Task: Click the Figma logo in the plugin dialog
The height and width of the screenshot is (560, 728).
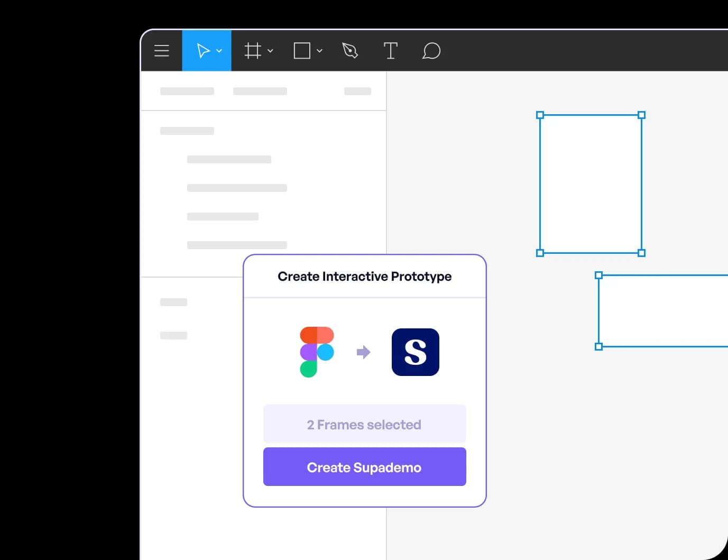Action: (317, 352)
